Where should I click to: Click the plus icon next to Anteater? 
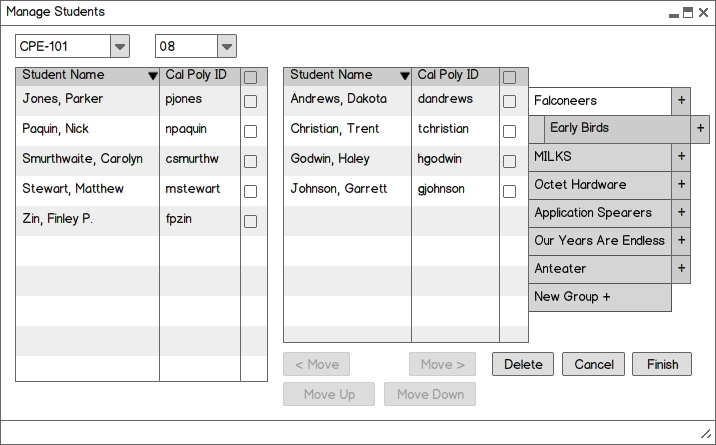681,269
